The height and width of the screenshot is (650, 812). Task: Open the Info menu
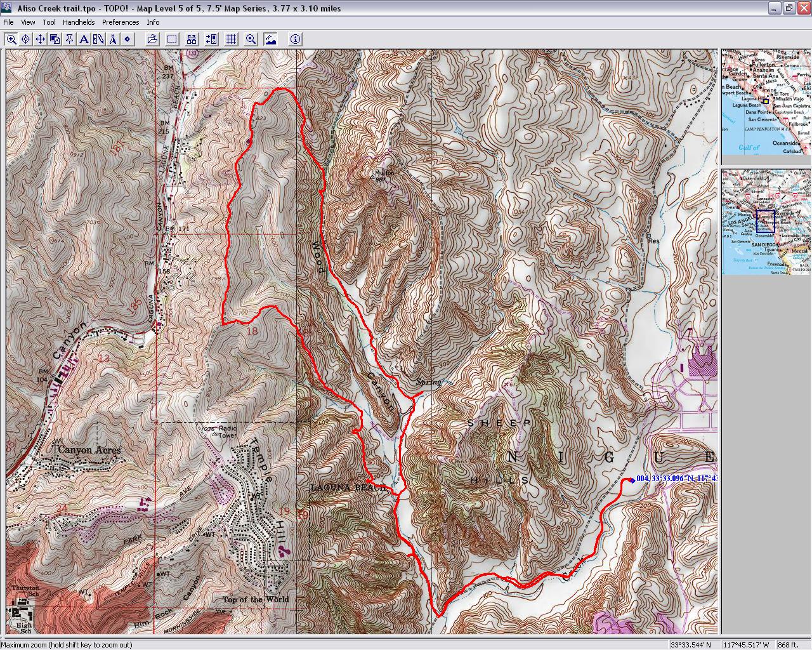point(153,22)
